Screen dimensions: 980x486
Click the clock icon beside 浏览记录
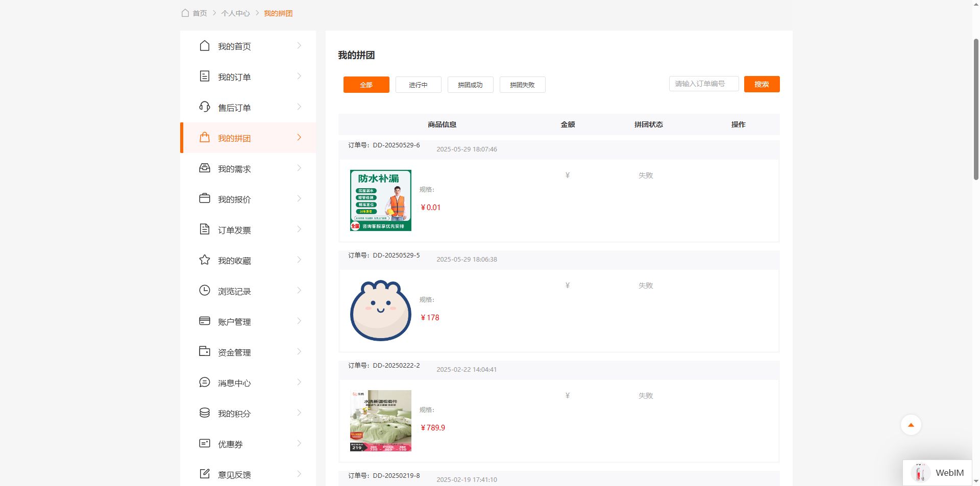click(x=204, y=291)
